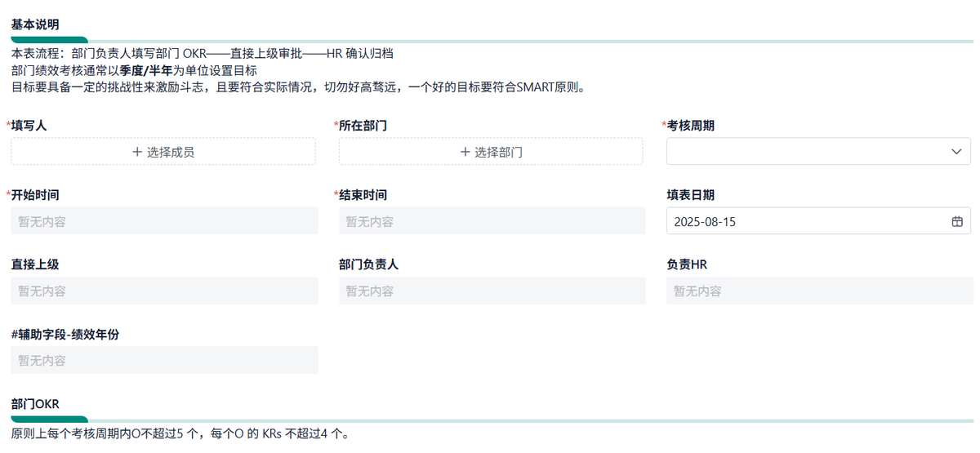
Task: Click the 开始时间 input field
Action: [164, 221]
